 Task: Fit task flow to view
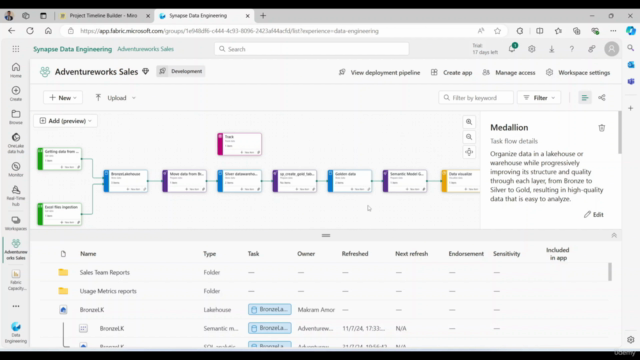469,152
